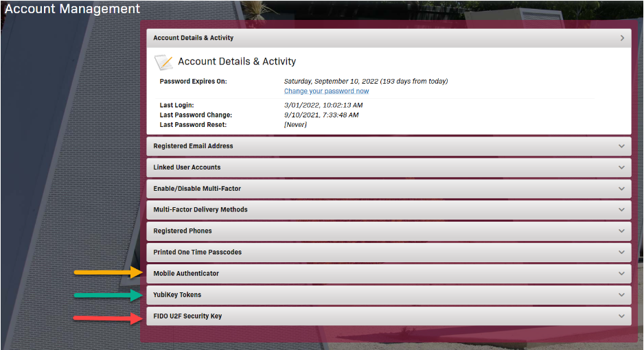Click the Last Password Change label
The image size is (644, 350).
[196, 115]
